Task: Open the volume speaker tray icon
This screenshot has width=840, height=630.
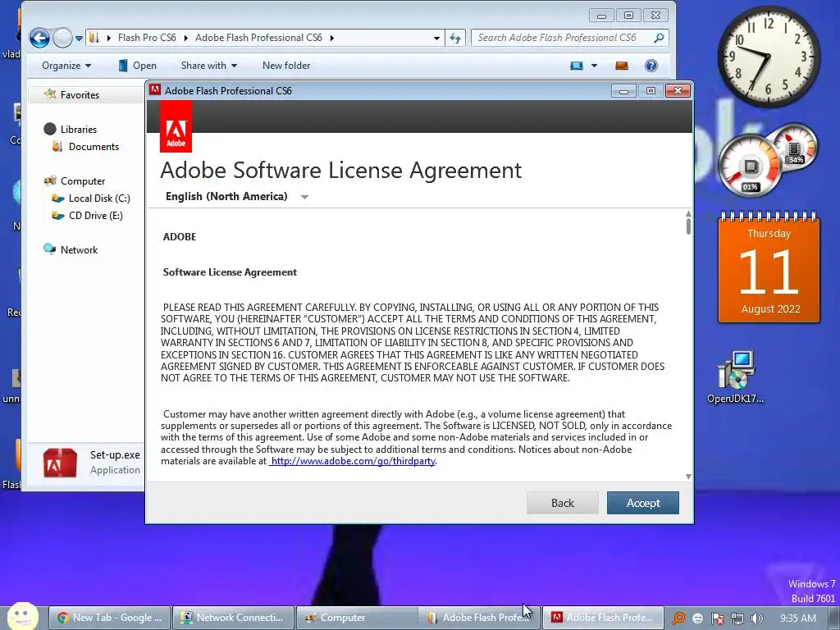Action: click(x=756, y=619)
